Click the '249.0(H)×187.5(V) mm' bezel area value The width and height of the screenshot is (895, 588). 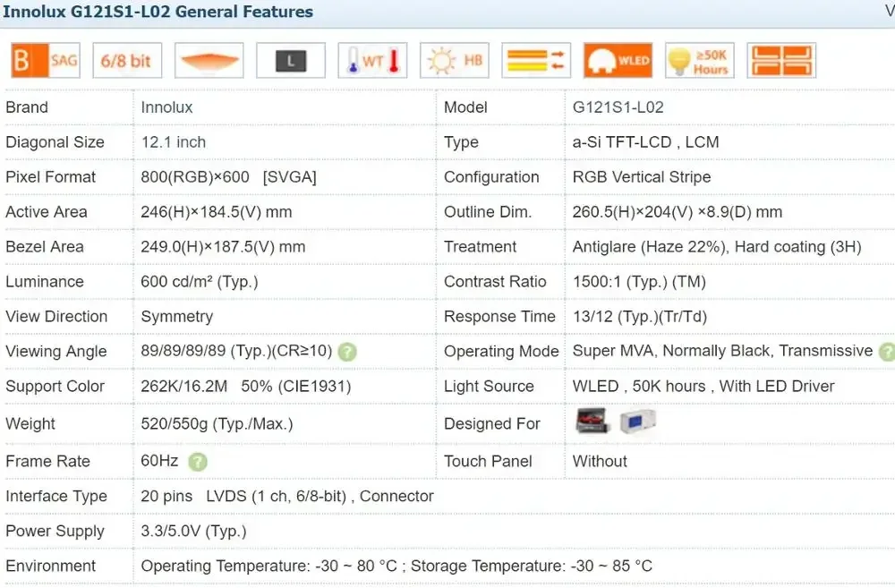(223, 247)
